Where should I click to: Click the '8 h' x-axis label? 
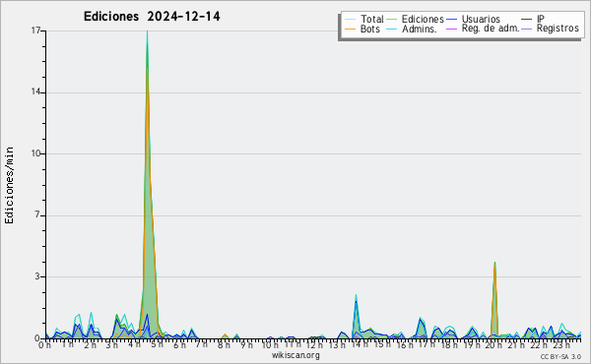[x=224, y=344]
